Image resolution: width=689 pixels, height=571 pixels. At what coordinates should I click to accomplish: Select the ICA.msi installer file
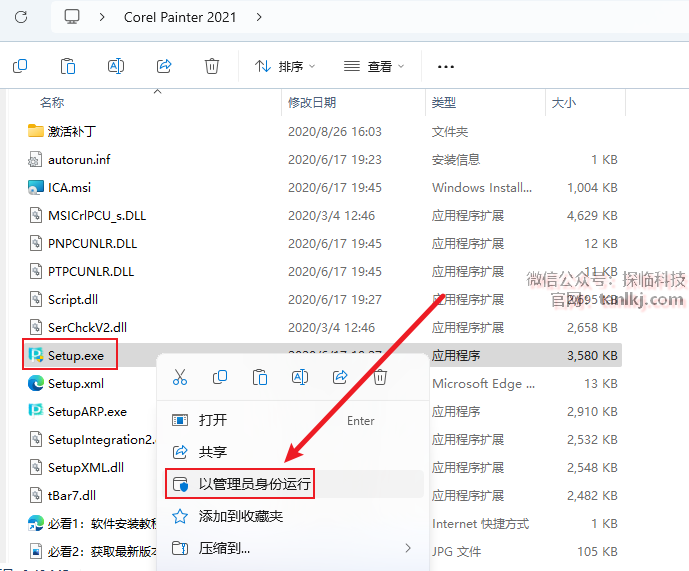click(70, 187)
